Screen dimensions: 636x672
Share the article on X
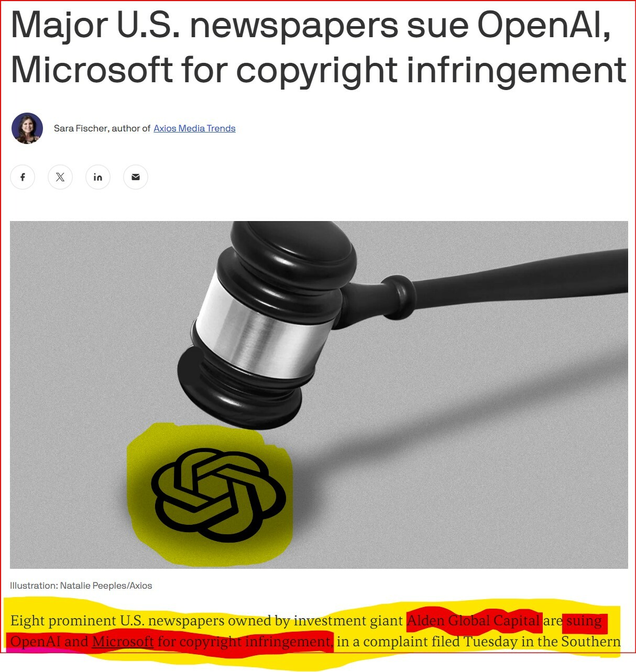[x=60, y=177]
